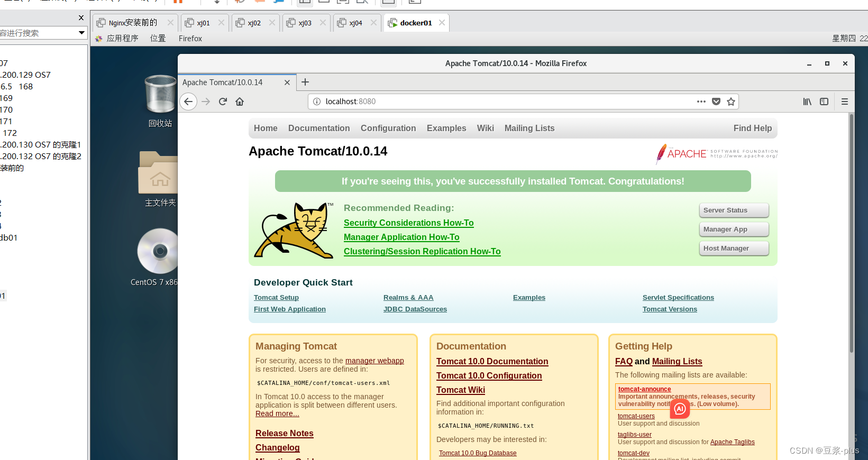Open the GNOME Places menu
Viewport: 868px width, 460px height.
[x=158, y=38]
